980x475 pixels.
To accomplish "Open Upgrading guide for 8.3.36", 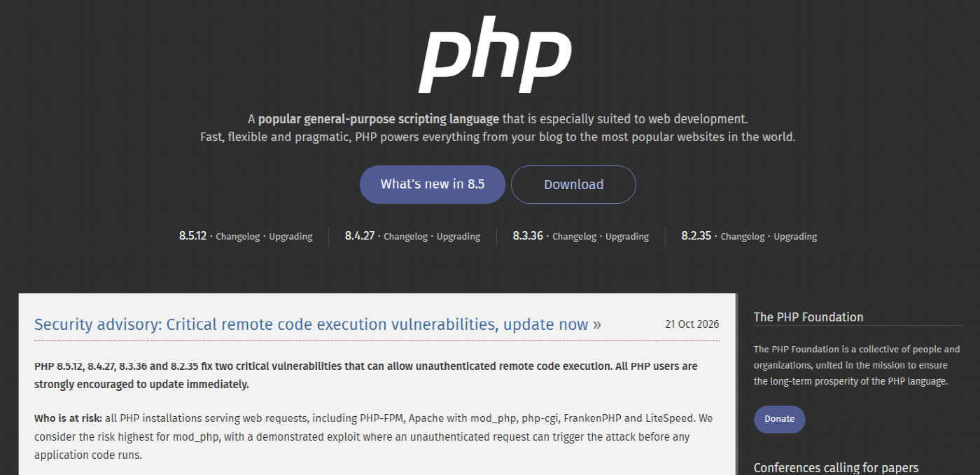I will [x=627, y=237].
